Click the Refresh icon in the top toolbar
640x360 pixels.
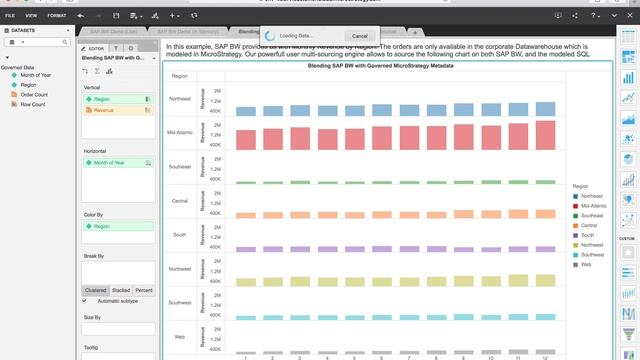click(x=194, y=16)
